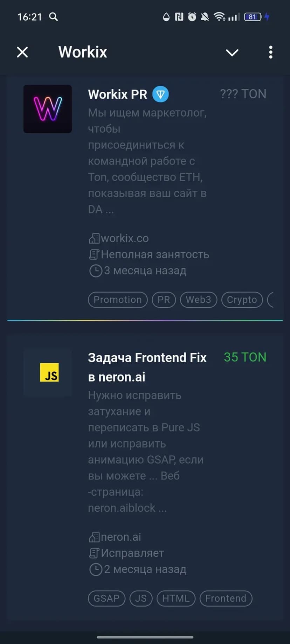Expand the downward chevron in header
This screenshot has width=290, height=644.
(232, 52)
